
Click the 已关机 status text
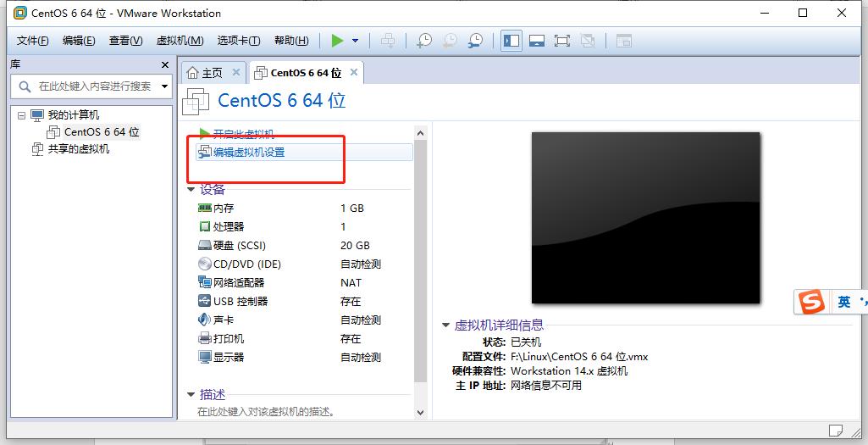pos(526,342)
